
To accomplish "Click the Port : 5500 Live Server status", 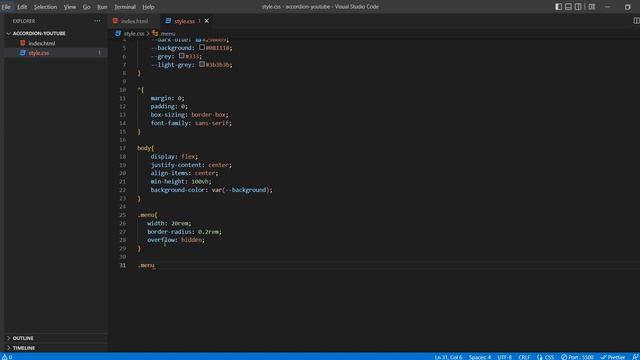I will pyautogui.click(x=577, y=357).
